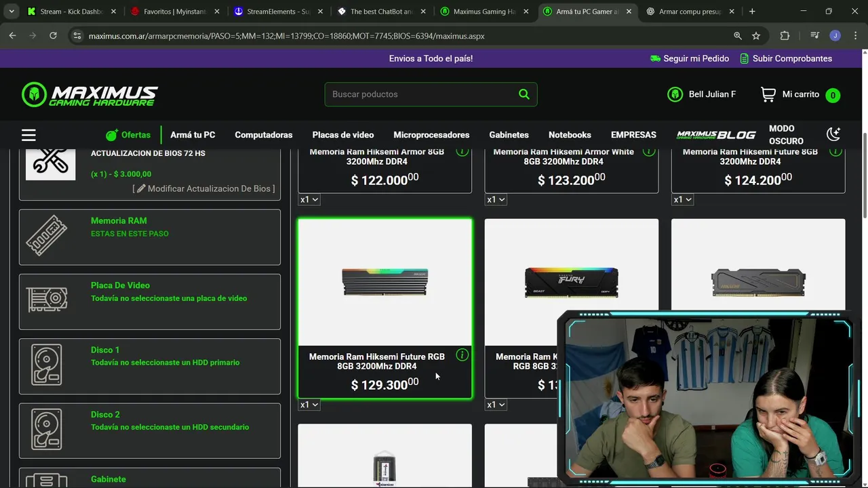Screen dimensions: 868x488
Task: Open Chrome three-dot menu
Action: (x=854, y=36)
